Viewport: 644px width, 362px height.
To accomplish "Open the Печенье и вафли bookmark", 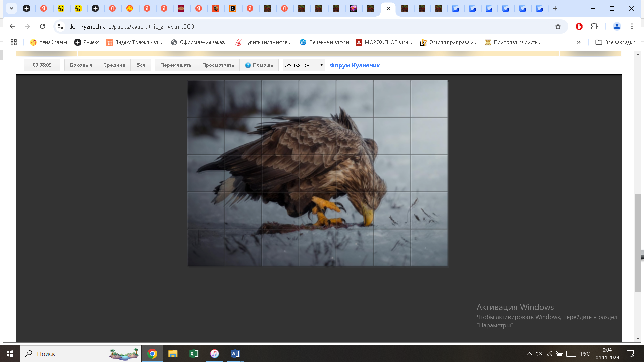I will pyautogui.click(x=324, y=42).
